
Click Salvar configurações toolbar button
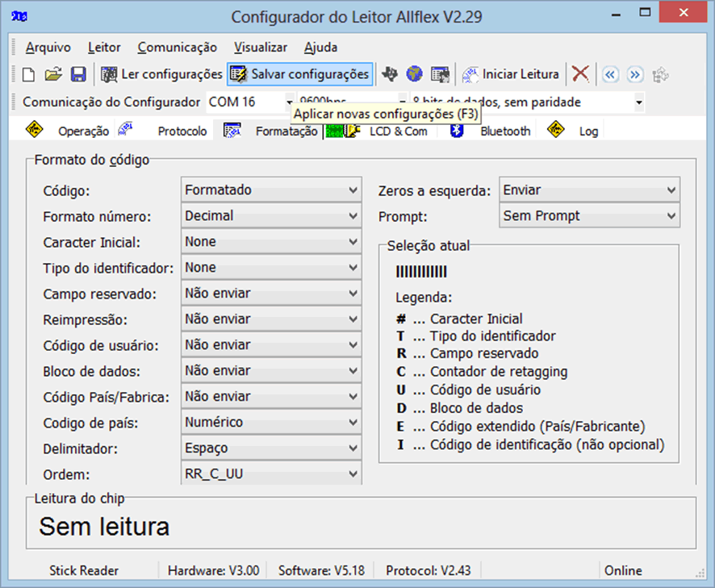pos(300,74)
